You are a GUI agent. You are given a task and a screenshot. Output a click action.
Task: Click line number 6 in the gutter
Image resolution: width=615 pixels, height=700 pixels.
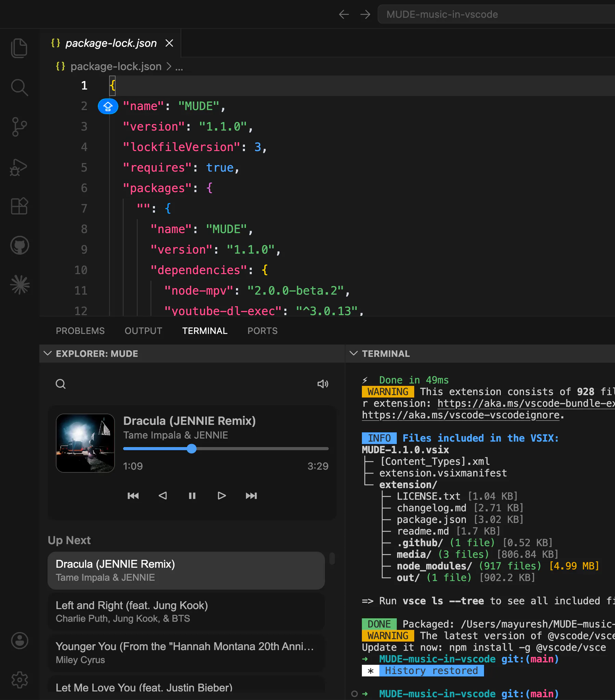(x=84, y=188)
